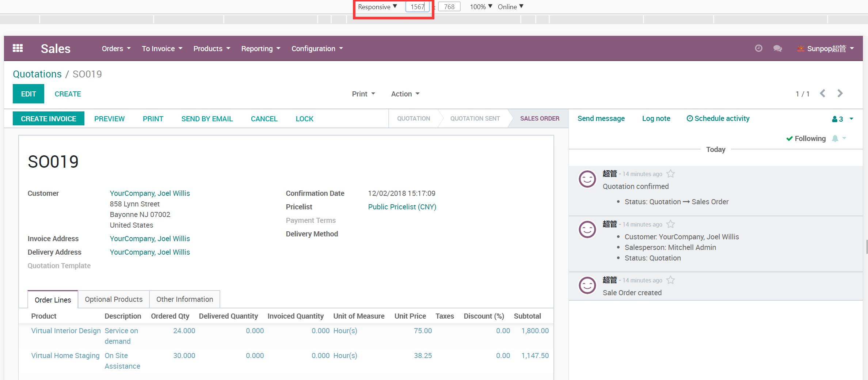
Task: Click the viewport width input field
Action: [x=417, y=7]
